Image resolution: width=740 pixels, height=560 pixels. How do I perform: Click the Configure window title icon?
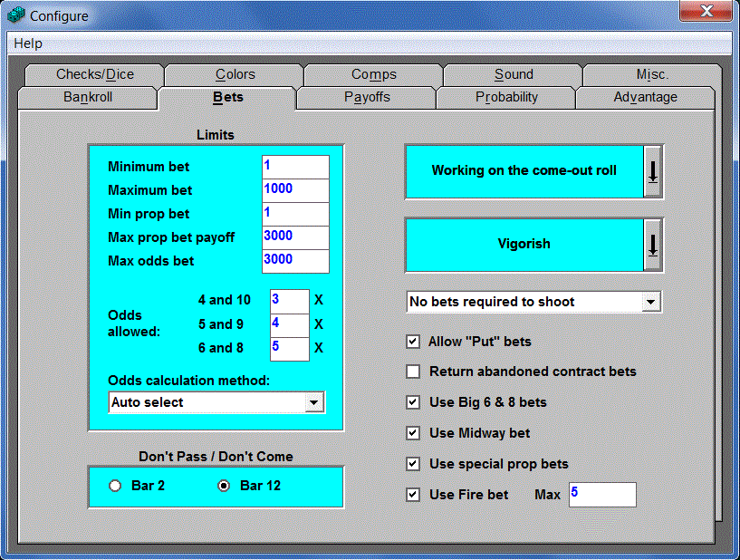[16, 15]
